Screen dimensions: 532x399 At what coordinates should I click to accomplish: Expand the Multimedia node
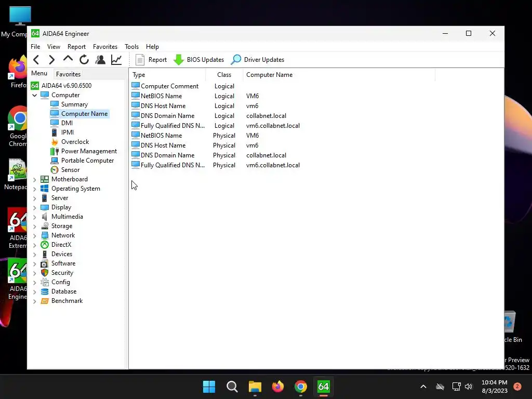35,217
